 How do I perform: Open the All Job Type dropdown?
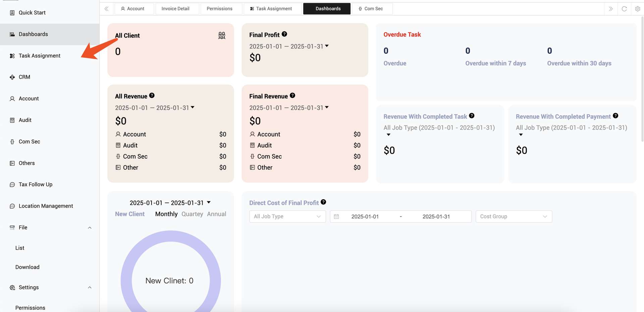287,217
